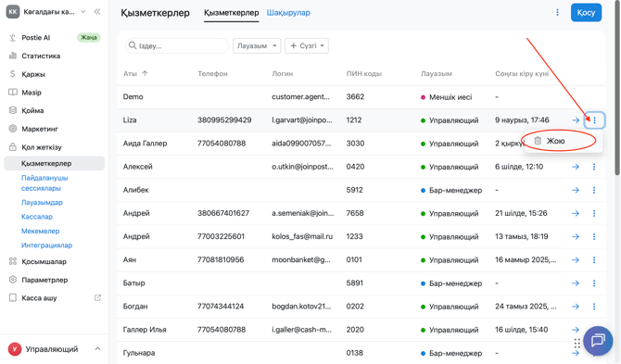The width and height of the screenshot is (621, 364).
Task: Open Кассалар sidebar link
Action: [x=37, y=217]
